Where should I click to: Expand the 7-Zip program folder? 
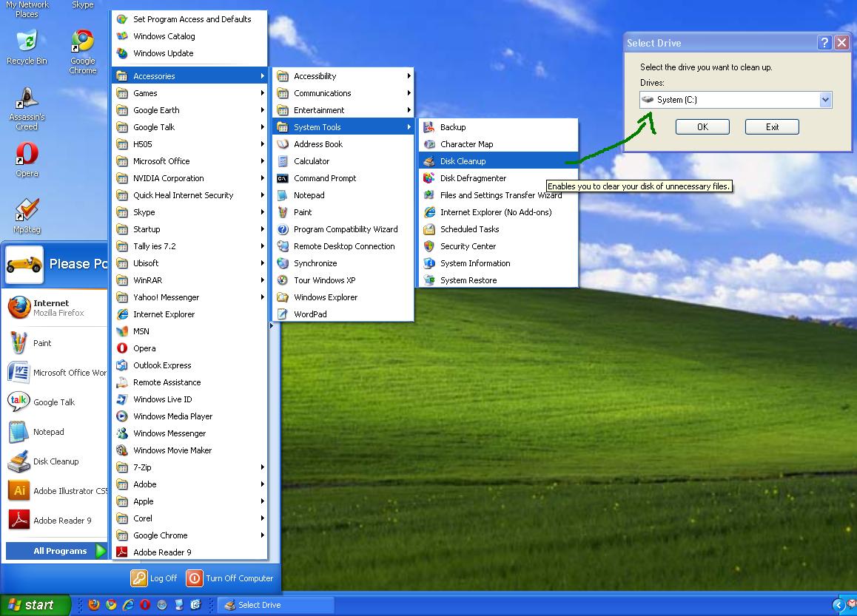pyautogui.click(x=189, y=467)
